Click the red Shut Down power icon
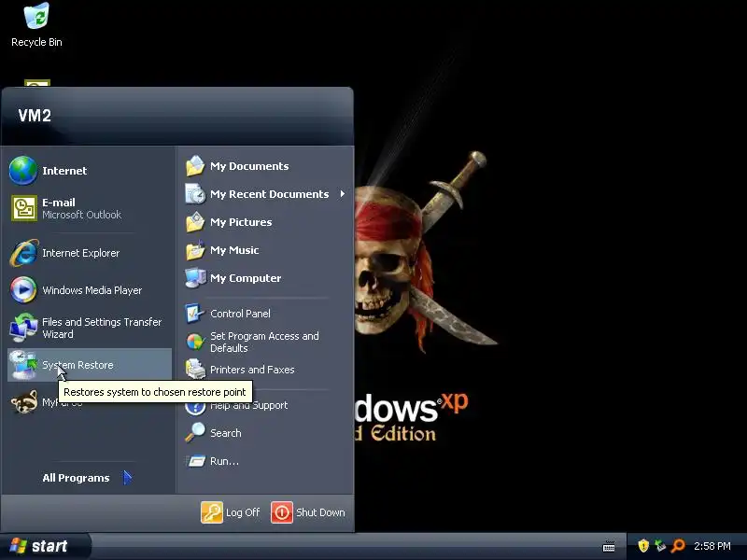Image resolution: width=747 pixels, height=560 pixels. tap(282, 512)
